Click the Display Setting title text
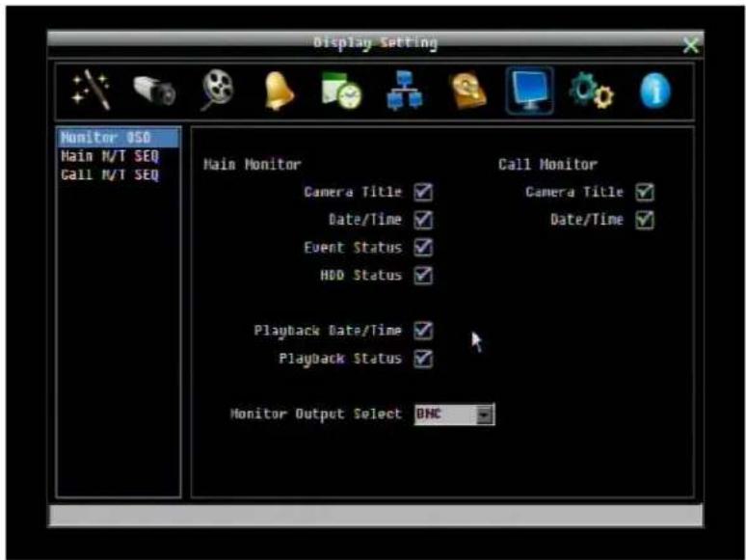The image size is (746, 560). coord(375,42)
